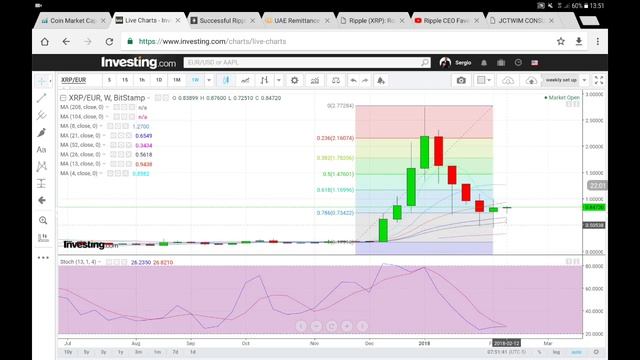Open the browser three-dot menu
The height and width of the screenshot is (360, 640).
click(598, 41)
